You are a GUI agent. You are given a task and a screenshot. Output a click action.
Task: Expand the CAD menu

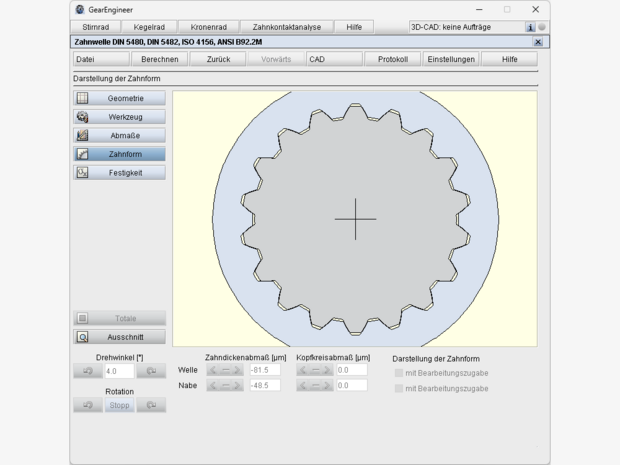[333, 59]
